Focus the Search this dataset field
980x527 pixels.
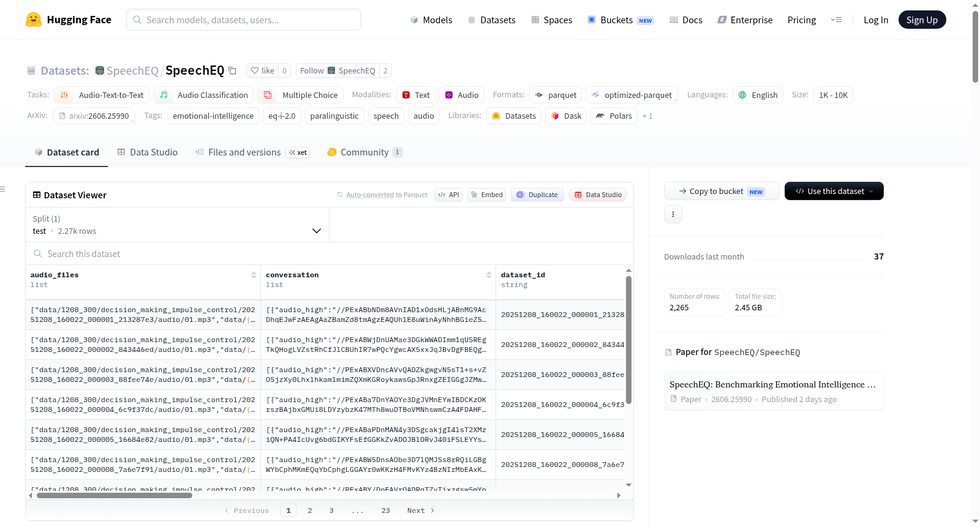(330, 253)
